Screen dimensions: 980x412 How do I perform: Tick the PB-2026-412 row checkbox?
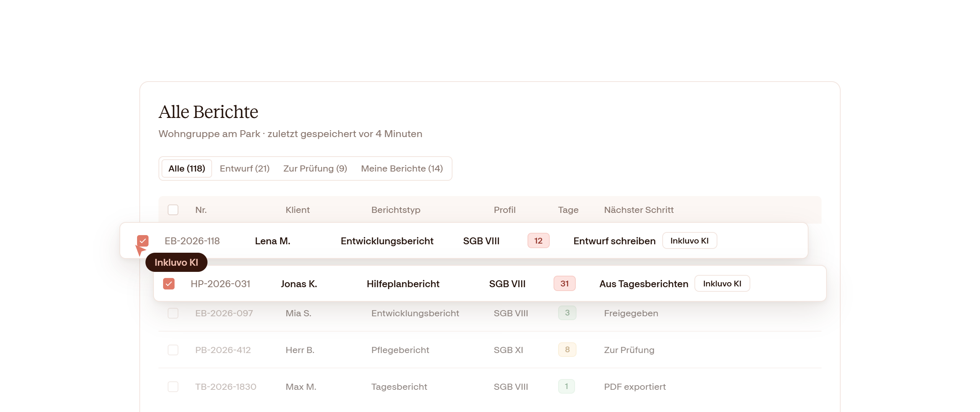tap(173, 350)
